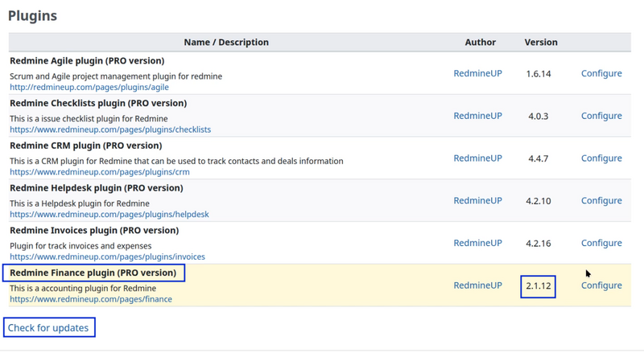Select the Redmine CRM plugin (PRO version) title
The image size is (644, 353).
point(86,146)
